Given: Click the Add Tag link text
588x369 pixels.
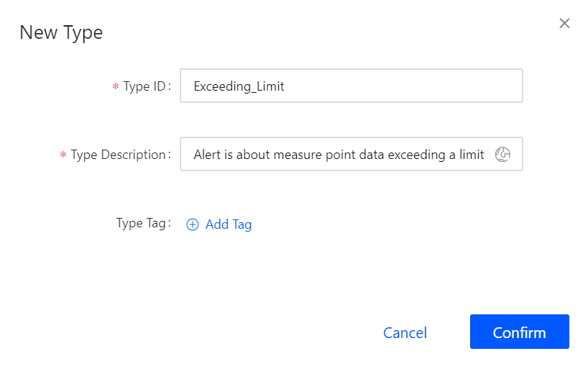Looking at the screenshot, I should coord(228,224).
